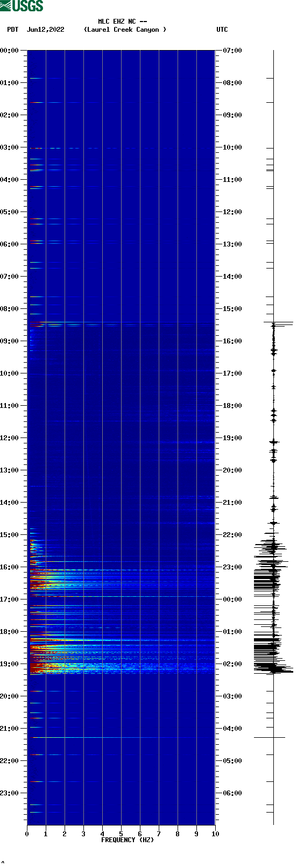This screenshot has height=868, width=297.
Task: Click the 15:00 PDT time label
Action: coord(10,535)
